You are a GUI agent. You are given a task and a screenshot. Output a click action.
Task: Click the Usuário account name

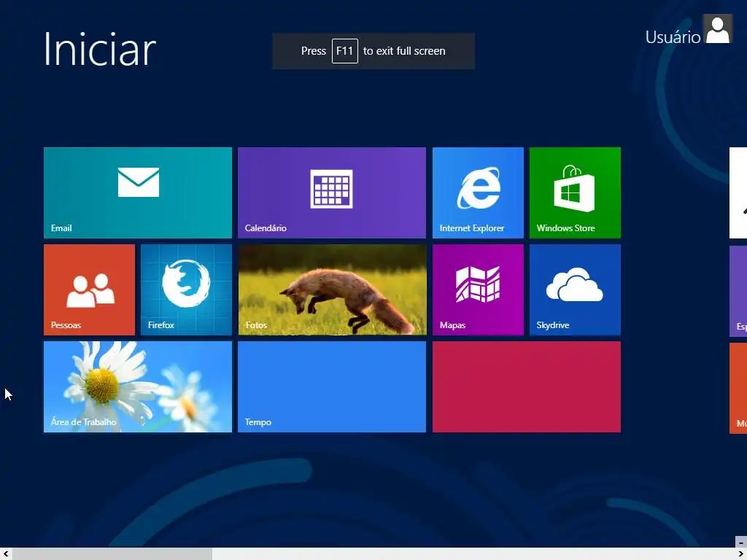[672, 37]
